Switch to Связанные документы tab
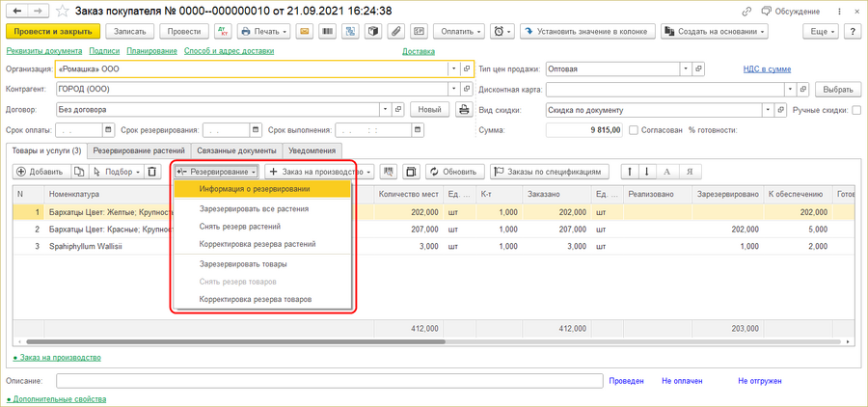The height and width of the screenshot is (407, 868). click(236, 150)
